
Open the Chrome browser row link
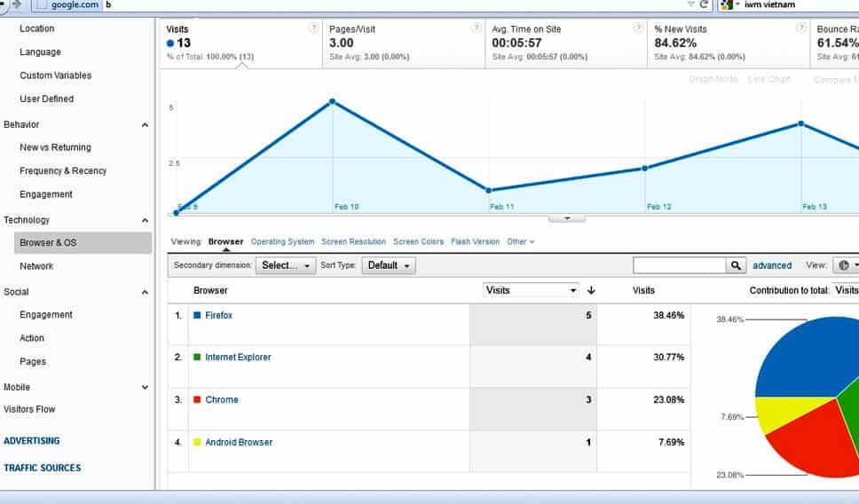[222, 400]
